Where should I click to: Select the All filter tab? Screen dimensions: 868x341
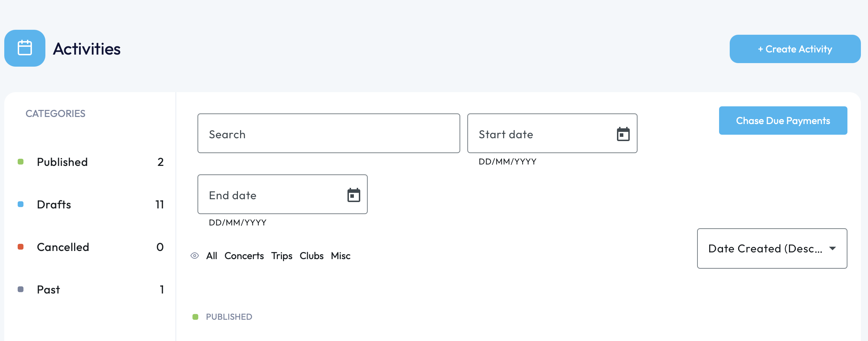212,256
